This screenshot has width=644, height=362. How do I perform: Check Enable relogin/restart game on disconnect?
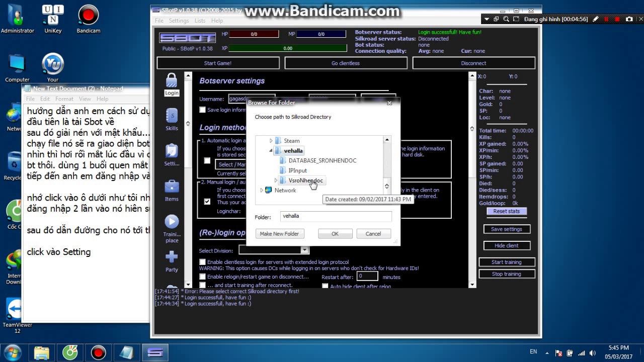click(x=202, y=277)
